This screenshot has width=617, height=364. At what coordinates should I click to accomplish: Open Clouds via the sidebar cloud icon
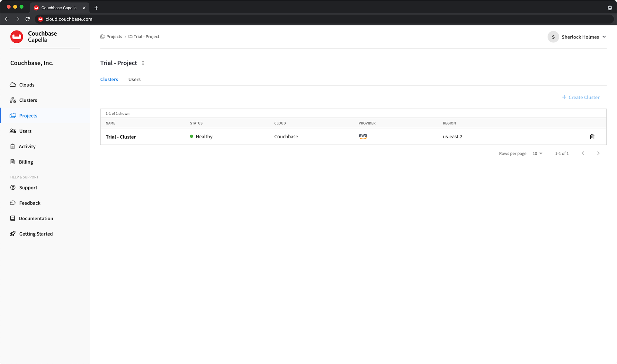(x=13, y=85)
